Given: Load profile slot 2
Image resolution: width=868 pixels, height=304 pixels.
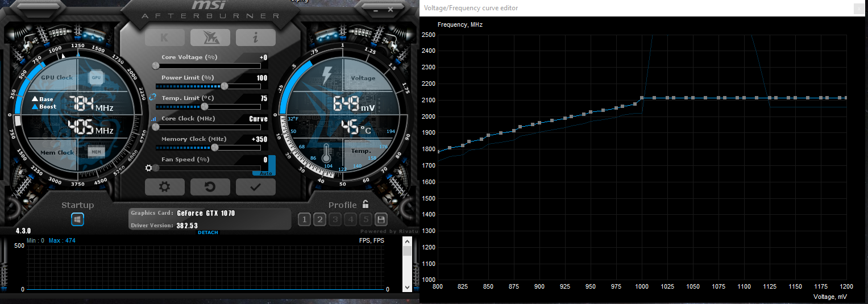Looking at the screenshot, I should 319,219.
